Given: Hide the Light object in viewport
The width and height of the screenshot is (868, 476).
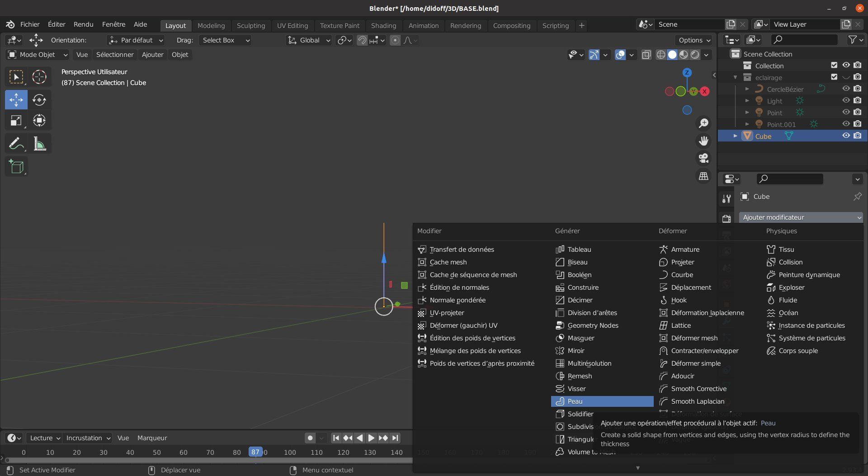Looking at the screenshot, I should [846, 101].
